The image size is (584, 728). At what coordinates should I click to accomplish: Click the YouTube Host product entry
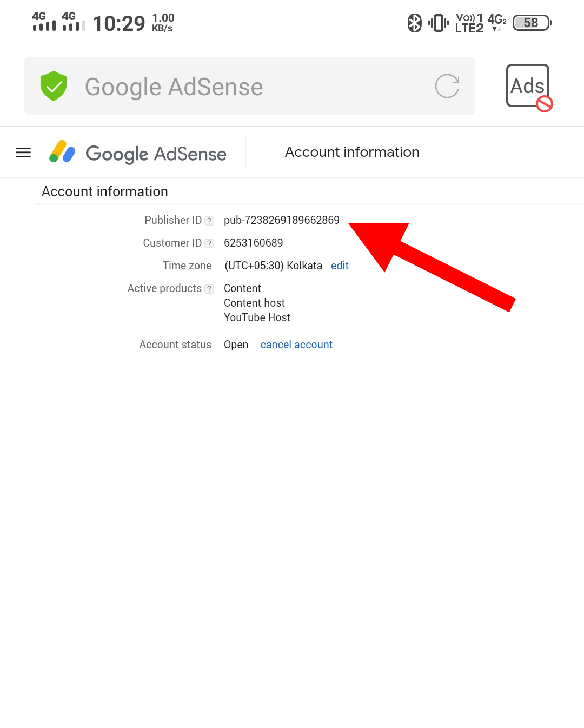[257, 317]
